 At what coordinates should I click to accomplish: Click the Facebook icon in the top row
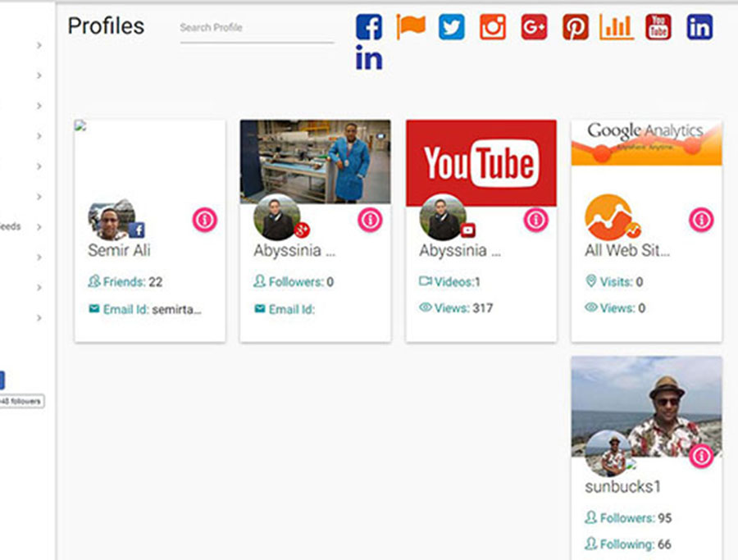pyautogui.click(x=369, y=27)
